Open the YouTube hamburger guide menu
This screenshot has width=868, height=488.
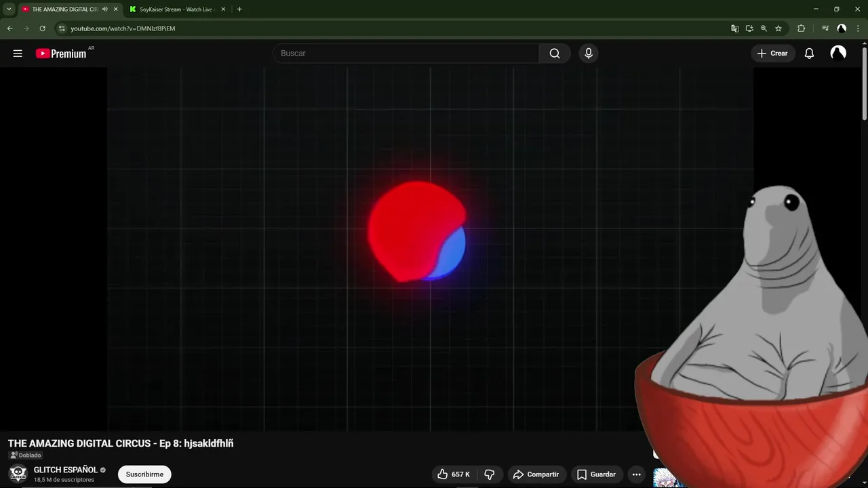[18, 54]
